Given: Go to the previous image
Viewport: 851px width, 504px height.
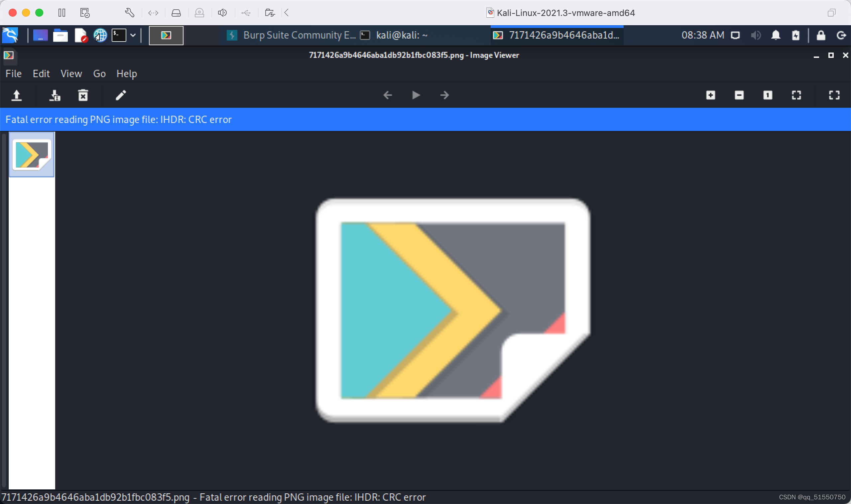Looking at the screenshot, I should [x=387, y=95].
